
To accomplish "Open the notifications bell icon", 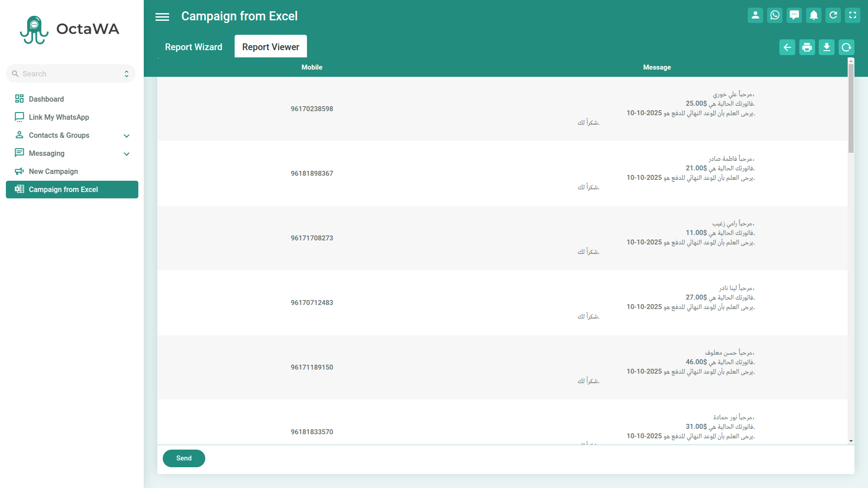I will 813,15.
